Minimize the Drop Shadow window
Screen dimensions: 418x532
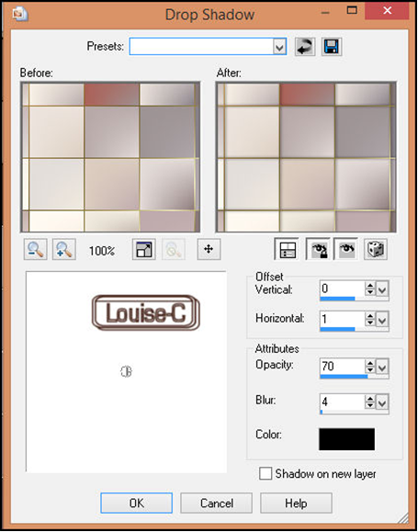point(325,13)
